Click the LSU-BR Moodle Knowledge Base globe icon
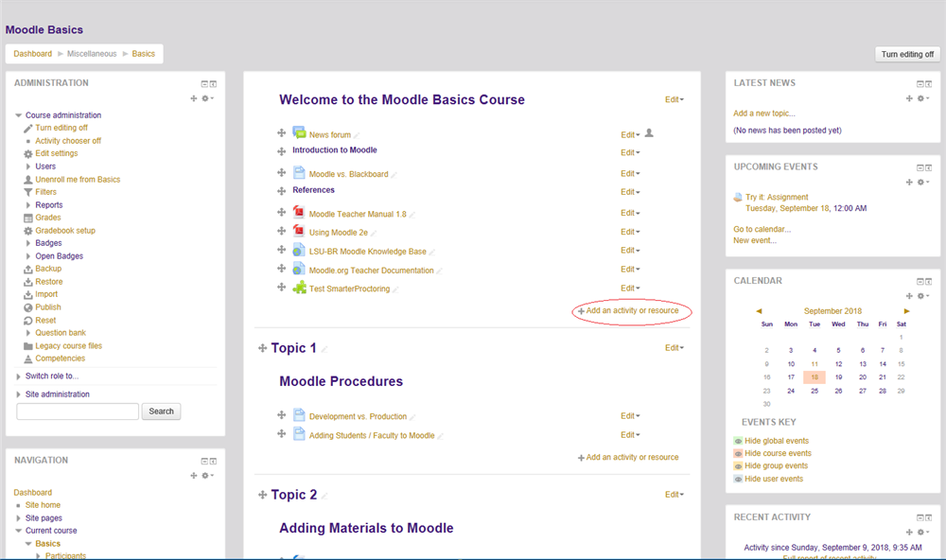Image resolution: width=946 pixels, height=560 pixels. 299,251
